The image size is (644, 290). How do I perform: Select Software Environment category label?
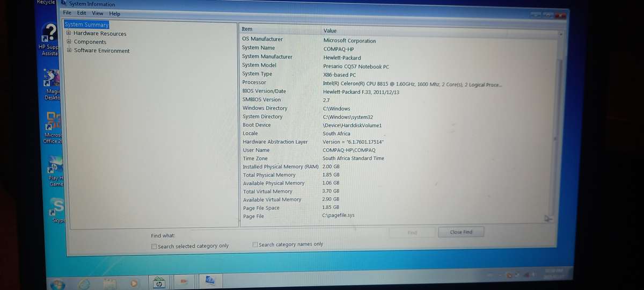(102, 50)
